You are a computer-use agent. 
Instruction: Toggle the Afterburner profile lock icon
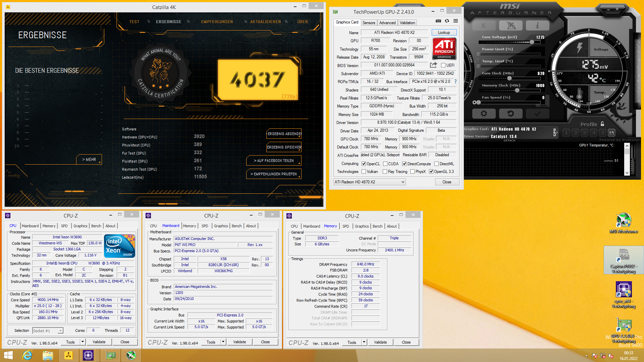coord(602,124)
